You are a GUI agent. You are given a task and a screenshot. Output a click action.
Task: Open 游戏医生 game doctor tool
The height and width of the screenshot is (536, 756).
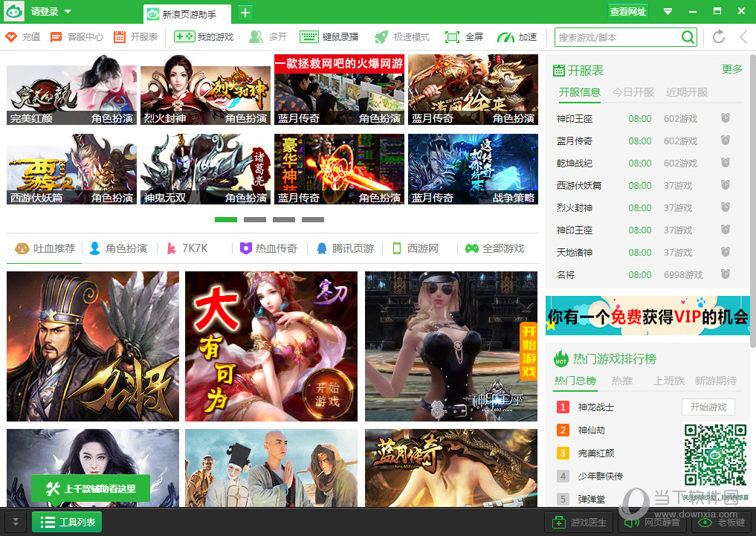click(579, 523)
